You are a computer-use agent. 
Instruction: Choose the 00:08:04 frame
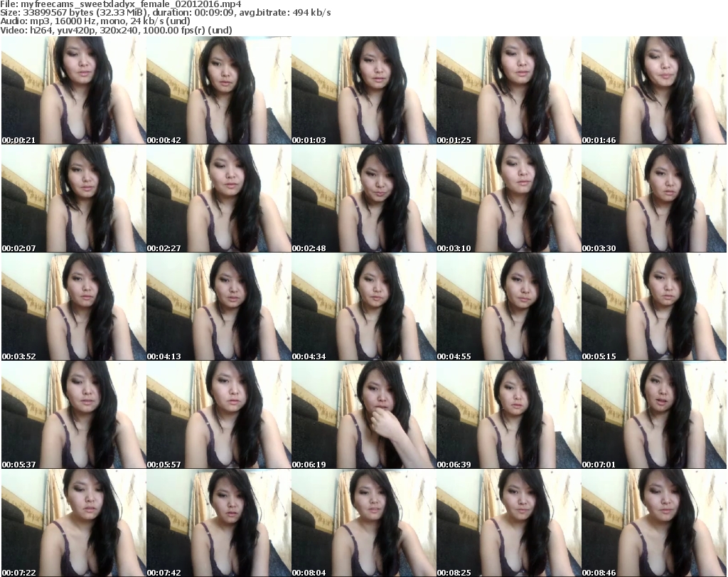pos(363,523)
